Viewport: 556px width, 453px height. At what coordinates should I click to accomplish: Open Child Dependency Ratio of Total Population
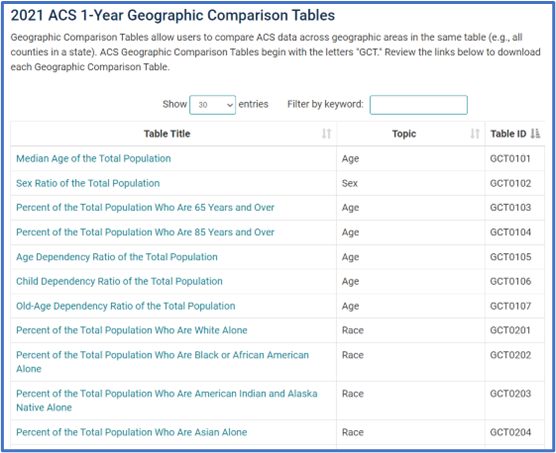pyautogui.click(x=119, y=281)
